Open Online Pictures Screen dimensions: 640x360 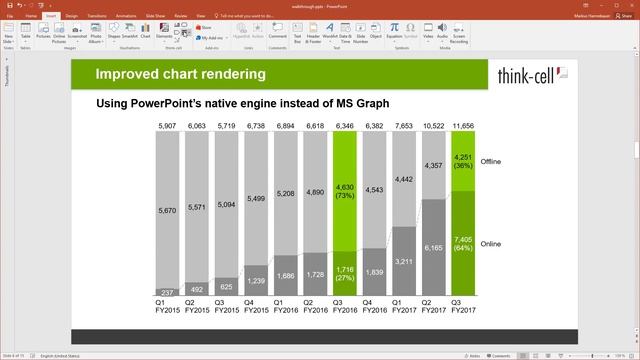click(59, 33)
